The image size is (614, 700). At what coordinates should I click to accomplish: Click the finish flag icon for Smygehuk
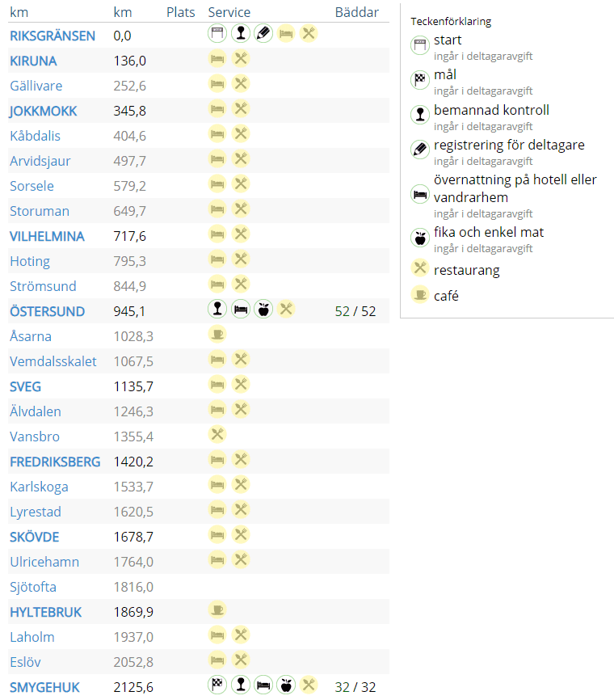[x=217, y=685]
